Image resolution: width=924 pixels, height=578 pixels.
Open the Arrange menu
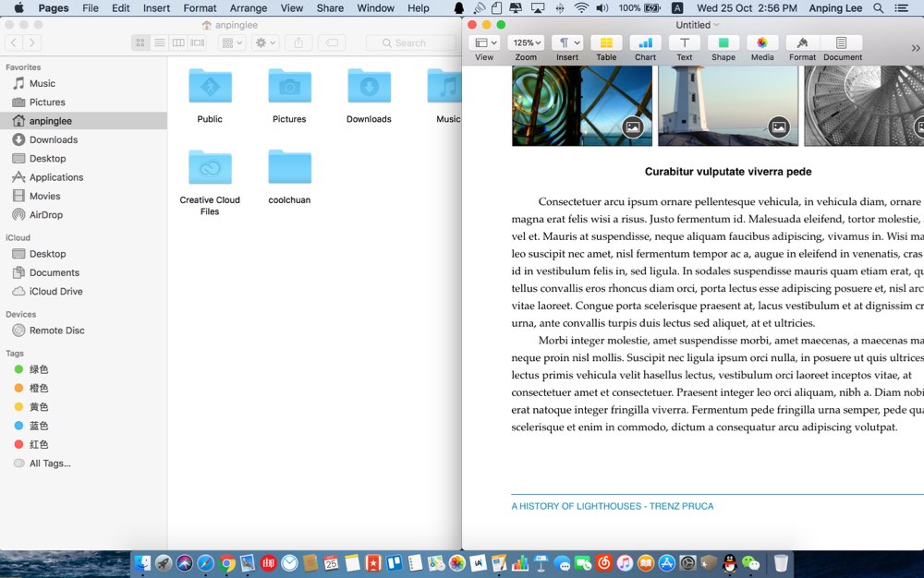249,8
